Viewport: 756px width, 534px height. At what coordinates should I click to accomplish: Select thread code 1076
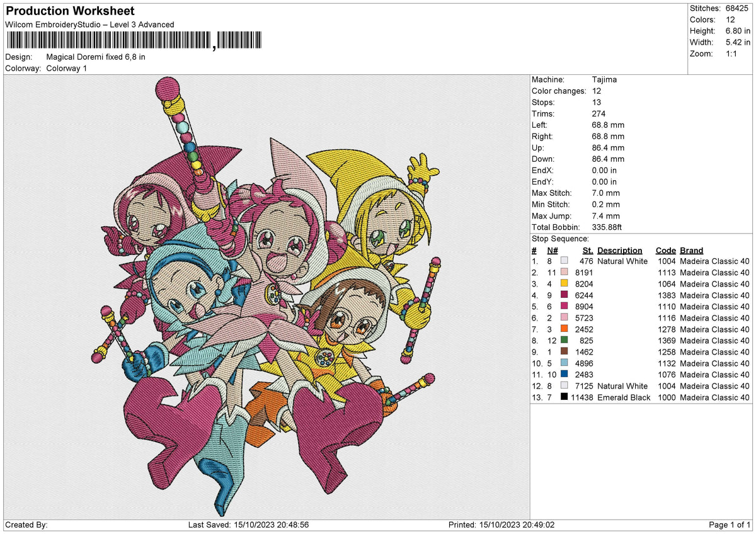[x=667, y=375]
